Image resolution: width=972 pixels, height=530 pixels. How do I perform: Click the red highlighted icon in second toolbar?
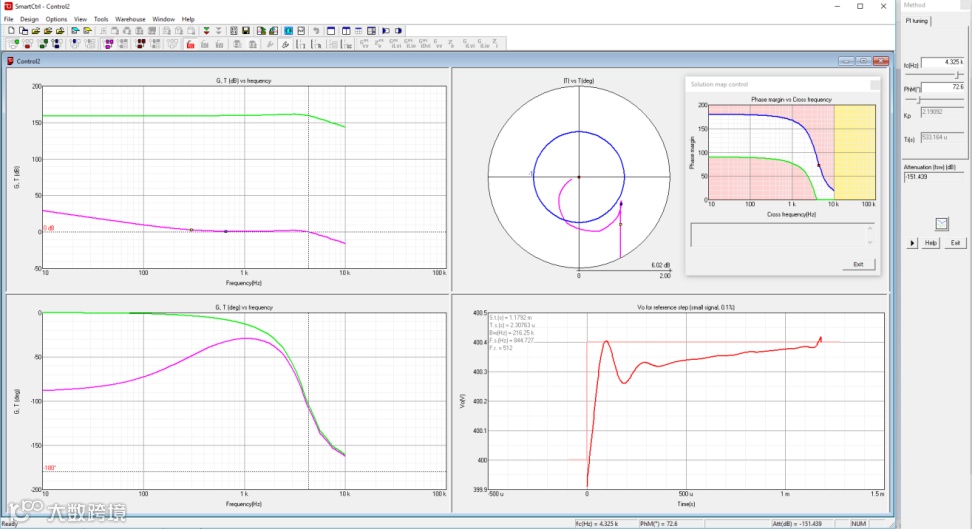[x=190, y=44]
